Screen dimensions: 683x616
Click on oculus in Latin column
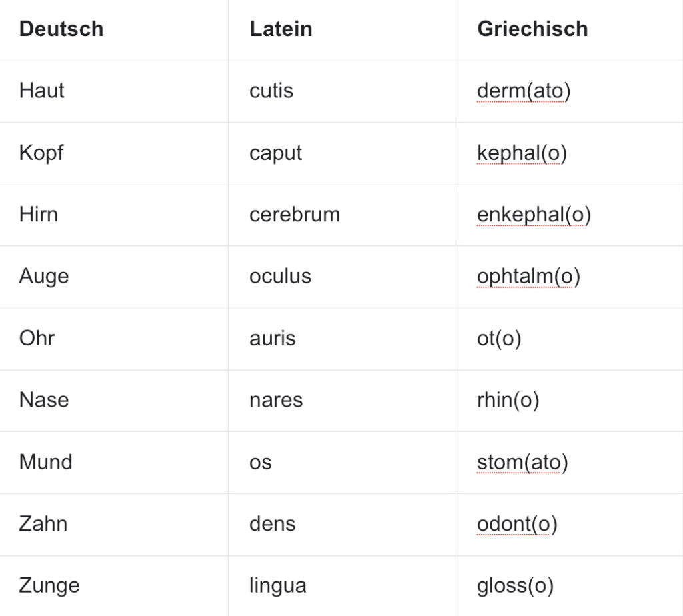tap(281, 277)
